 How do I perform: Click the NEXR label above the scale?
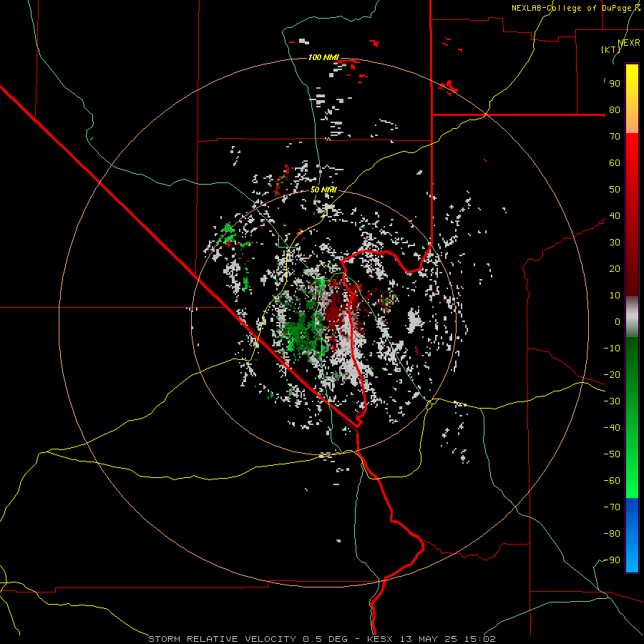pos(629,43)
